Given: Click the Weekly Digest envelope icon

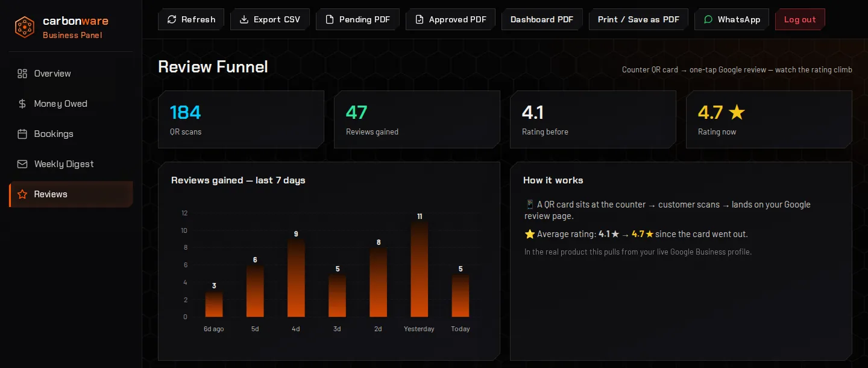Looking at the screenshot, I should point(22,164).
